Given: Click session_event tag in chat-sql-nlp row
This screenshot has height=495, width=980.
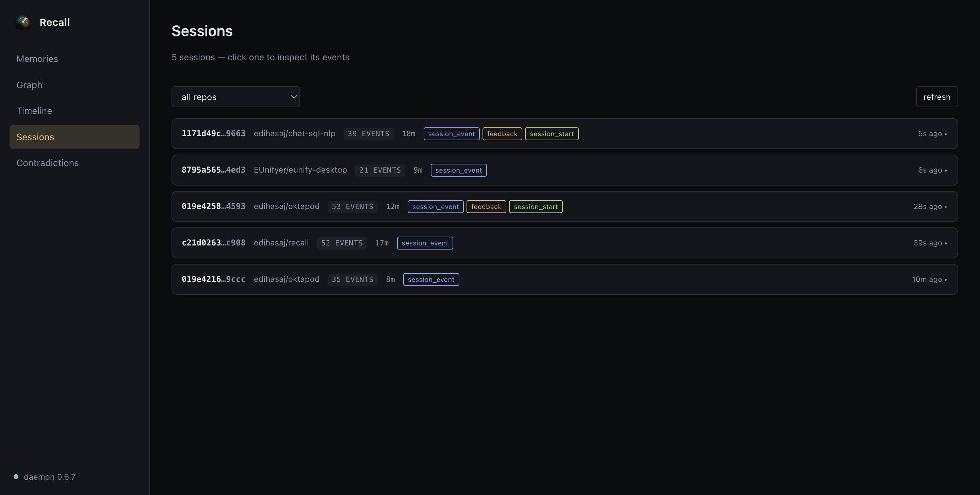Looking at the screenshot, I should tap(452, 133).
